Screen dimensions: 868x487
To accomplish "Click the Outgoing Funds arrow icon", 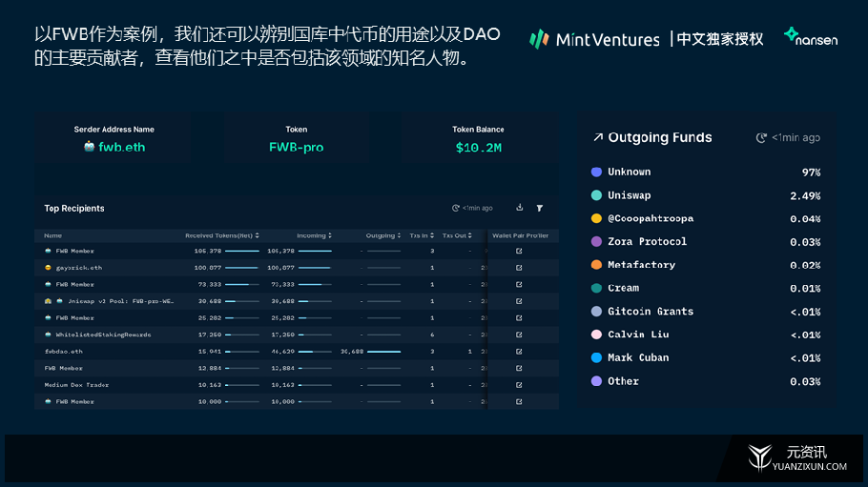I will pos(598,137).
